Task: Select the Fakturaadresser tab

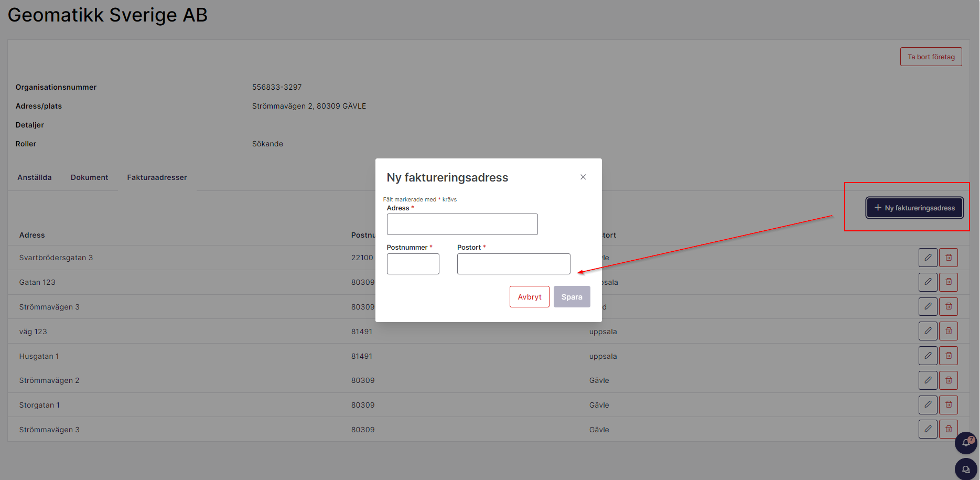Action: [x=157, y=177]
